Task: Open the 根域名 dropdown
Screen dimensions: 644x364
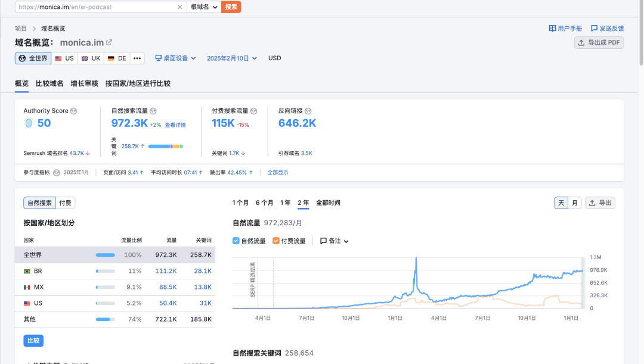Action: 204,7
